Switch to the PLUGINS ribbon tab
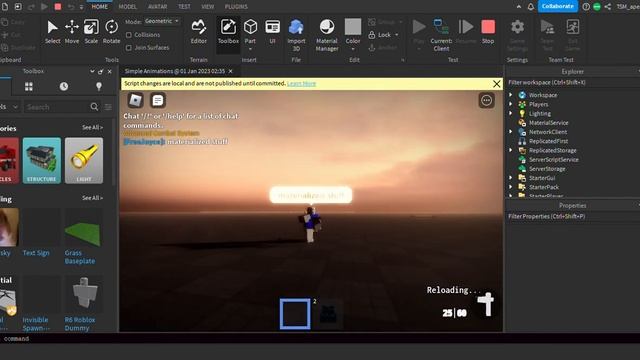 click(x=236, y=7)
